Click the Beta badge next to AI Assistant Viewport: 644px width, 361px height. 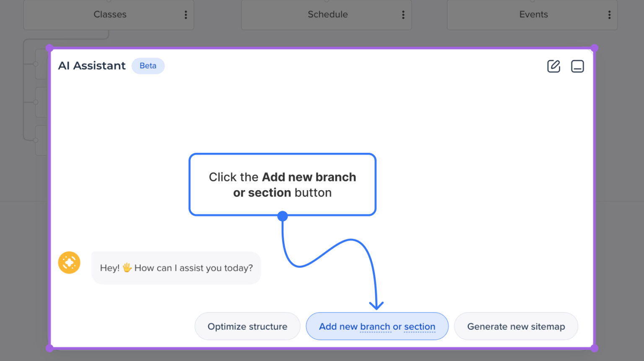148,66
